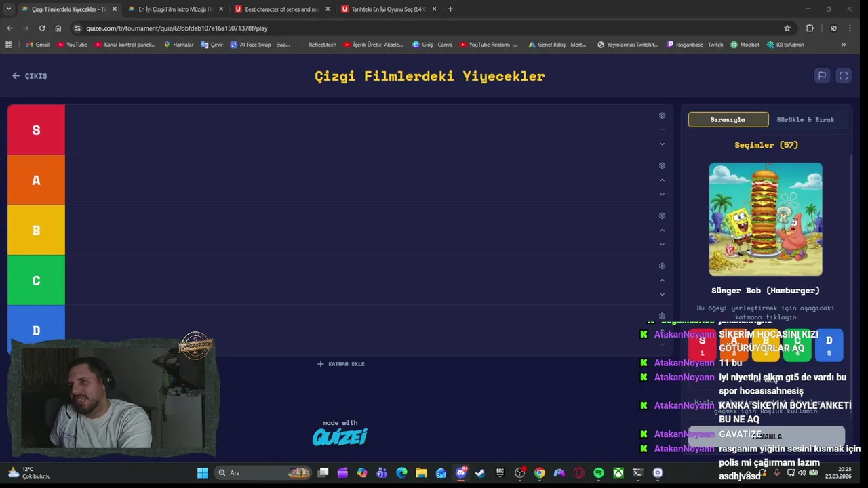Toggle fullscreen mode icon
Image resolution: width=868 pixels, height=488 pixels.
[x=844, y=76]
